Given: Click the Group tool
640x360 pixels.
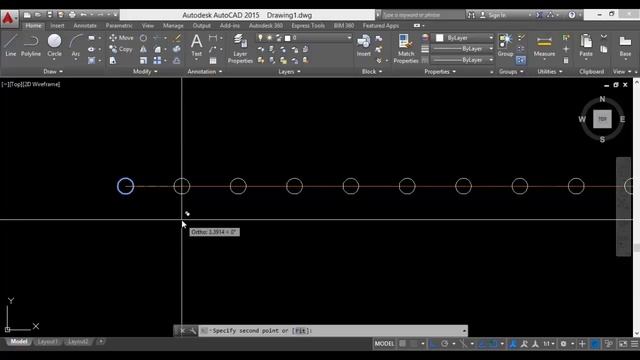Looking at the screenshot, I should 505,45.
